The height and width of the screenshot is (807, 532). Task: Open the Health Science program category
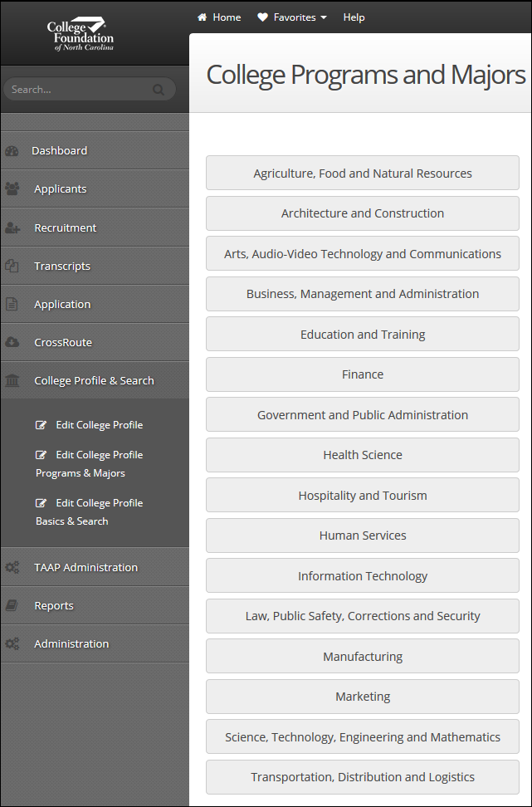coord(362,455)
